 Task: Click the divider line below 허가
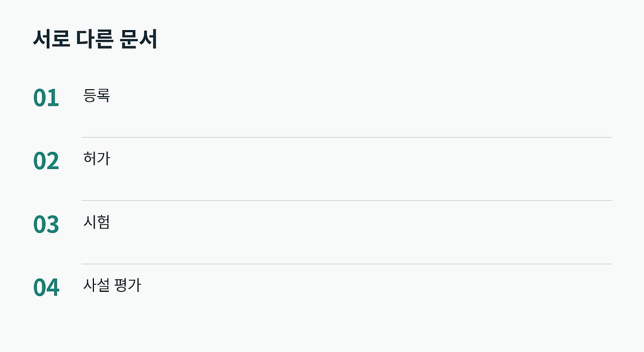[x=347, y=201]
